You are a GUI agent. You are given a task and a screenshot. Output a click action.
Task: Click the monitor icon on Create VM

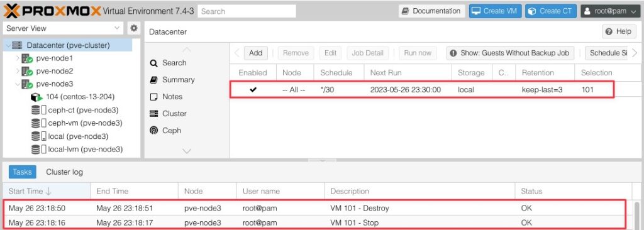coord(476,11)
